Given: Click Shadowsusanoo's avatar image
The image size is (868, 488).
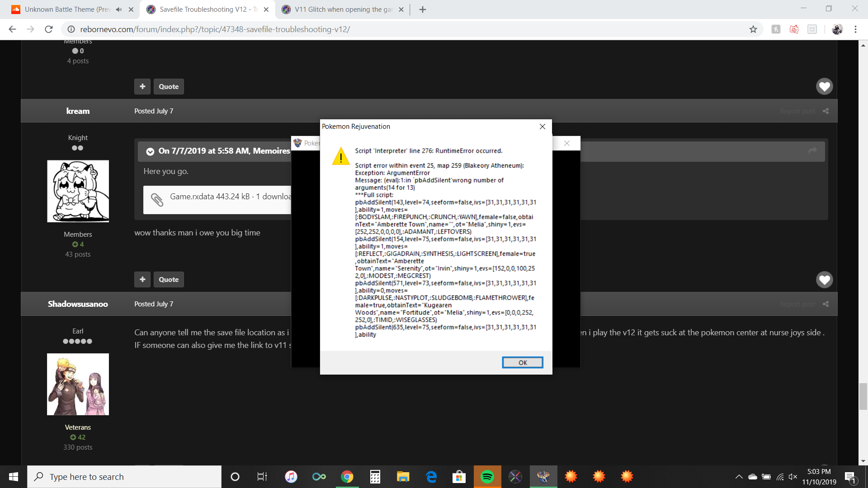Looking at the screenshot, I should (78, 385).
